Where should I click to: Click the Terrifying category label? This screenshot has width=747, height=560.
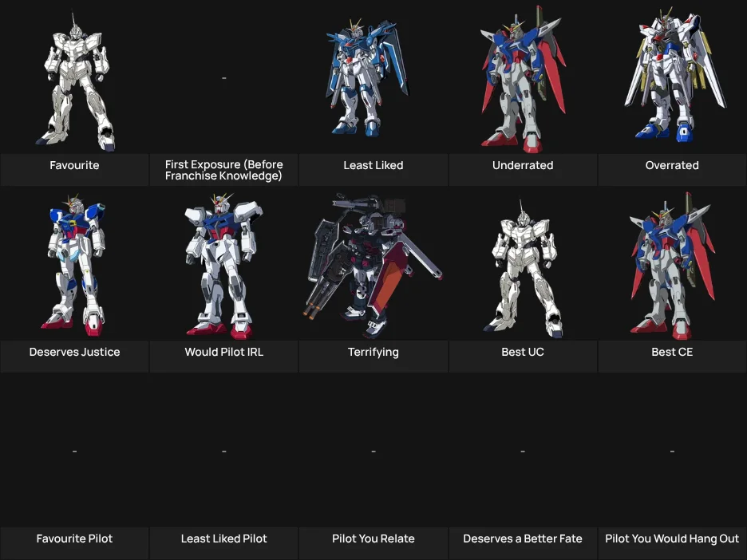click(x=373, y=353)
